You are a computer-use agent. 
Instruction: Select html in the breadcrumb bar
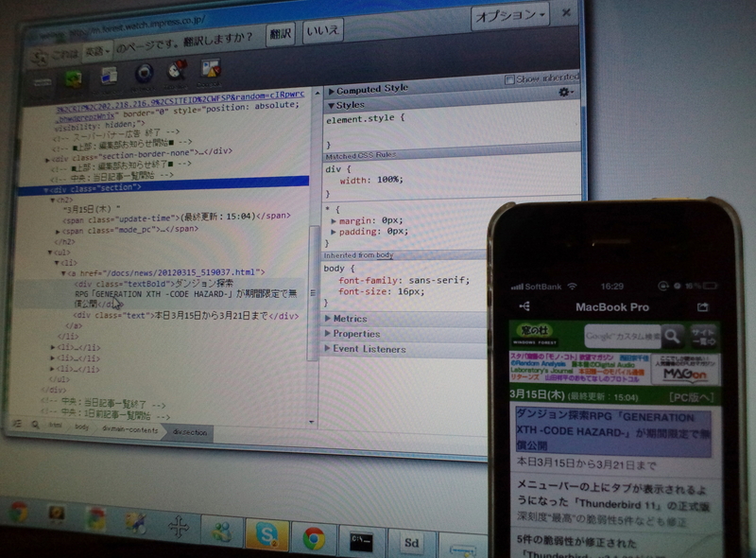55,425
